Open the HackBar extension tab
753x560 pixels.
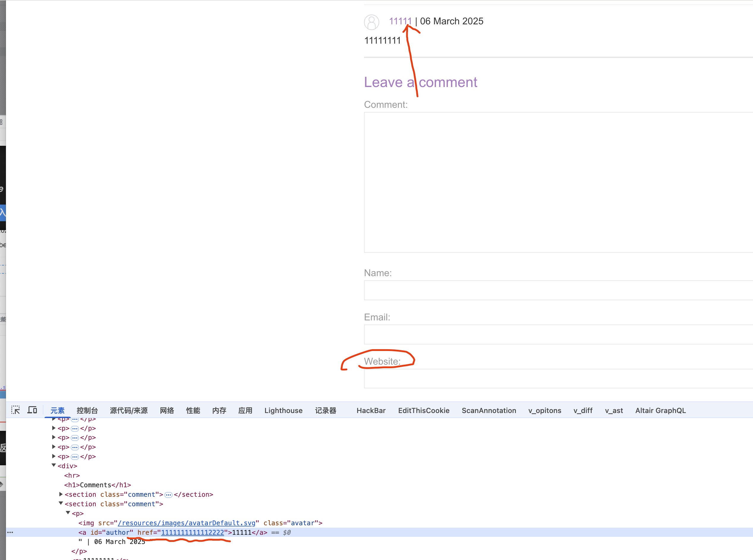[371, 411]
